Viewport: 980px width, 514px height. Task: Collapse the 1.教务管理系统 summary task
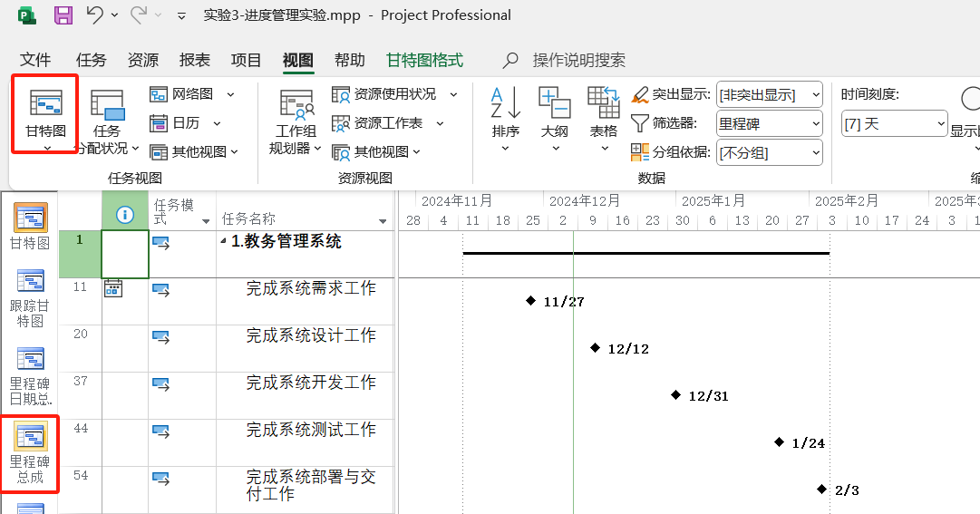224,241
